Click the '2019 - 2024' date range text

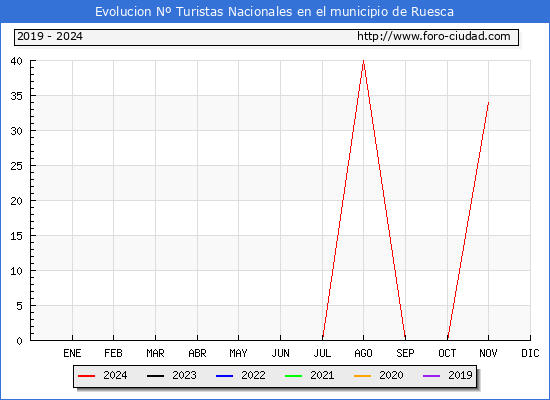pyautogui.click(x=50, y=36)
